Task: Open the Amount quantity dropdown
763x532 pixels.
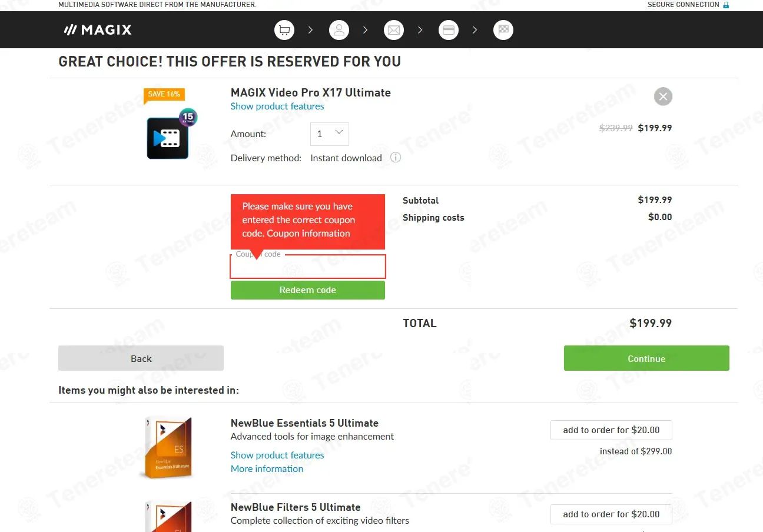Action: pos(330,134)
